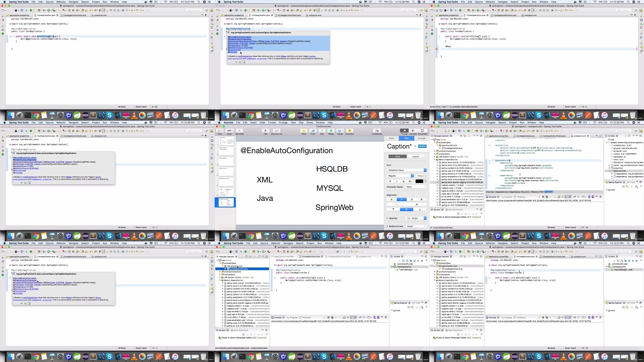
Task: Open the Character Styles None dropdown in Keynote
Action: tap(416, 187)
